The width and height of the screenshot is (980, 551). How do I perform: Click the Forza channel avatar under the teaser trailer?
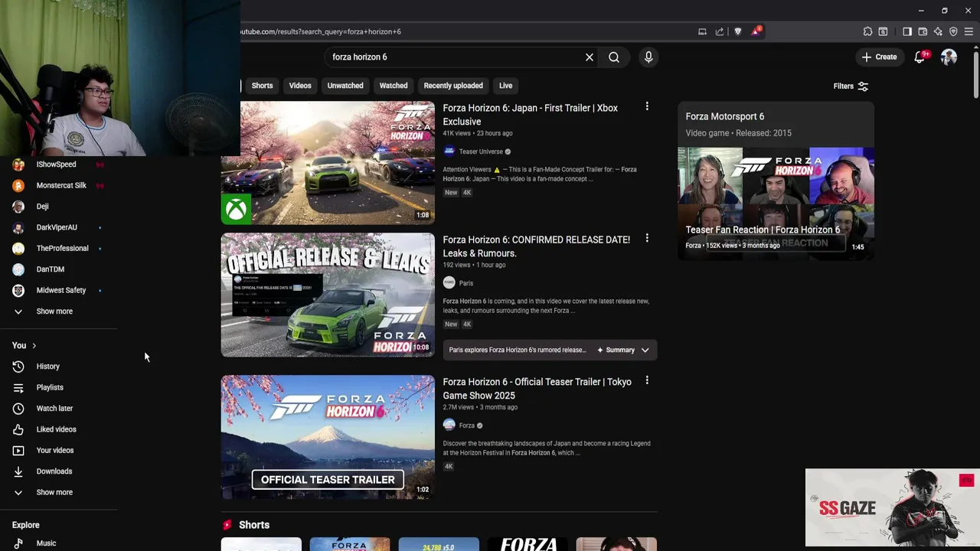click(x=449, y=425)
